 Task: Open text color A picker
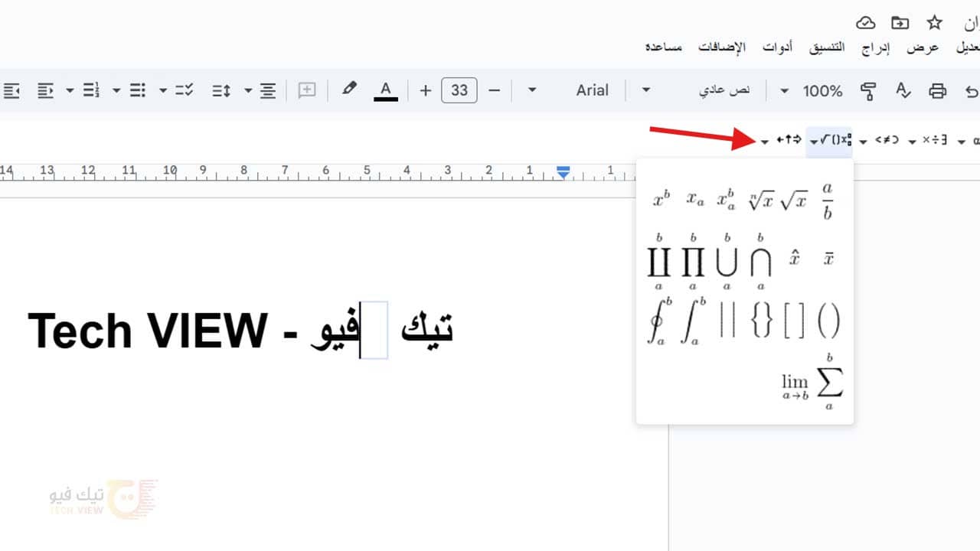coord(386,90)
